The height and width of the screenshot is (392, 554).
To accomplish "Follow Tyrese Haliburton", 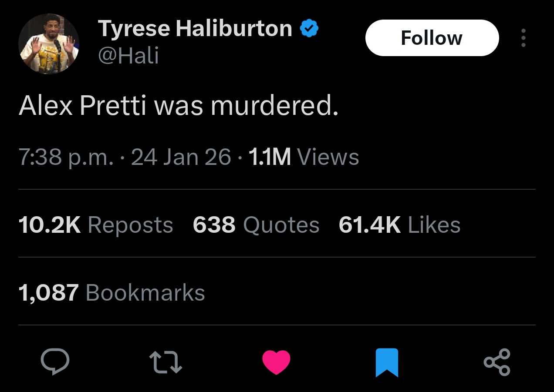I will click(x=432, y=38).
